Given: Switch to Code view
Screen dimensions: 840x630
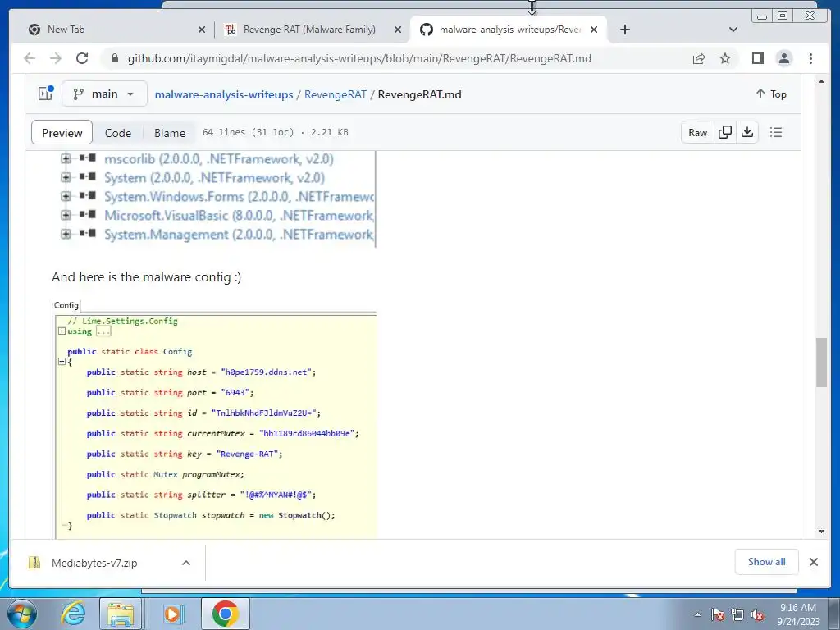Looking at the screenshot, I should pos(118,132).
